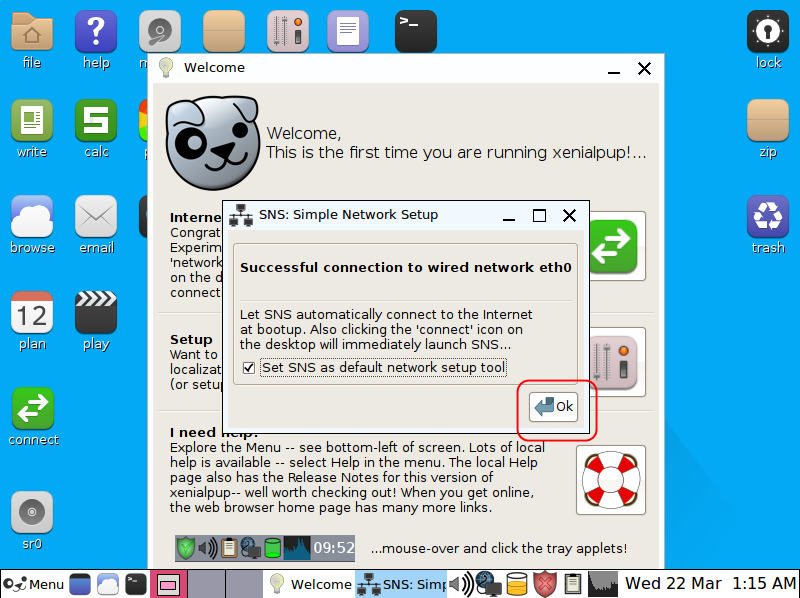Click the Ok button in SNS dialog
Image resolution: width=800 pixels, height=598 pixels.
[x=554, y=407]
